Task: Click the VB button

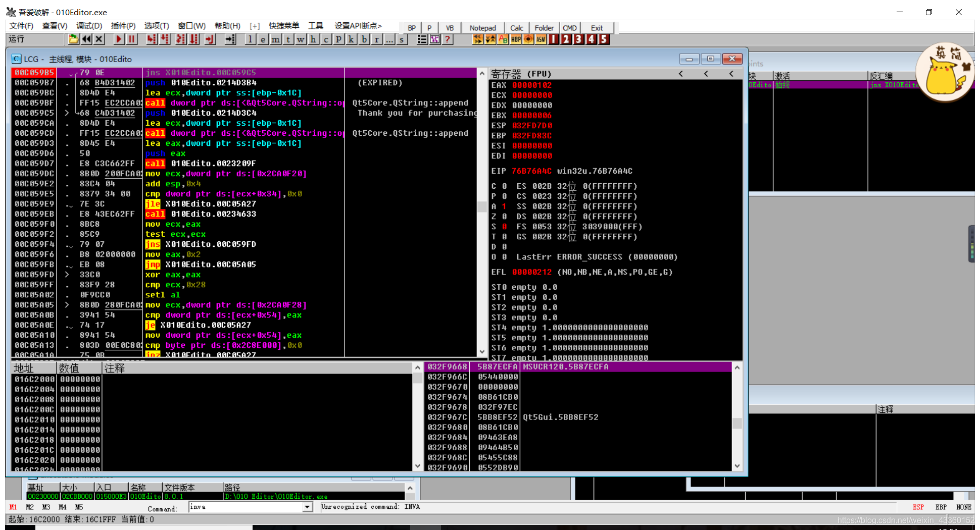Action: click(x=450, y=28)
